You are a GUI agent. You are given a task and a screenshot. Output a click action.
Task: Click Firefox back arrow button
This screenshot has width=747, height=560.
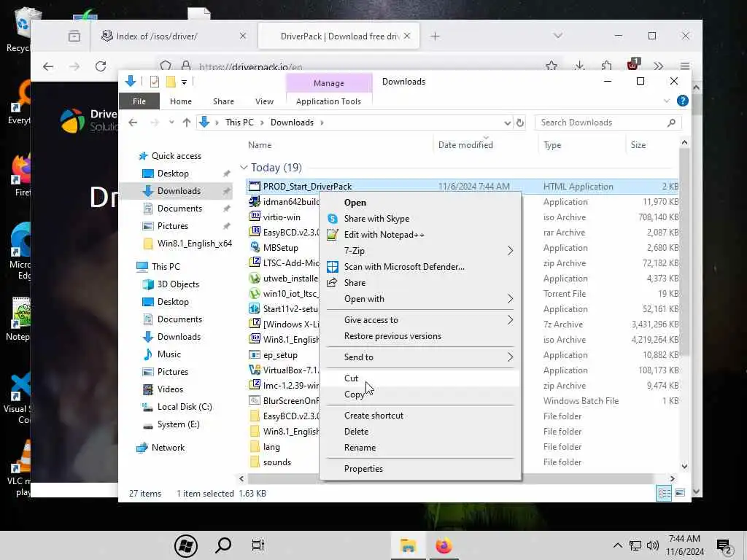coord(48,66)
